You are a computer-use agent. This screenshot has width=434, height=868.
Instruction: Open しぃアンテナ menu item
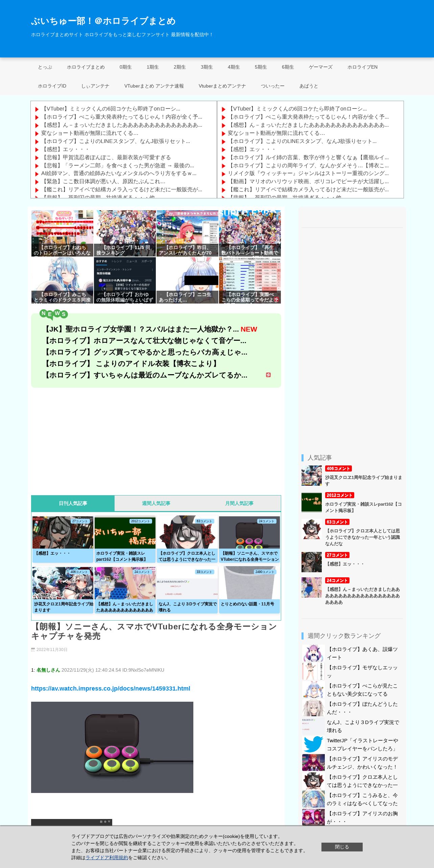coord(95,86)
